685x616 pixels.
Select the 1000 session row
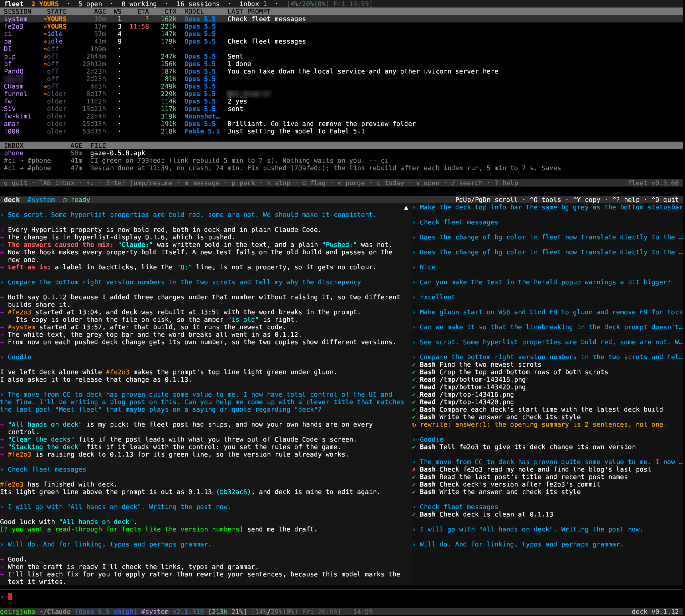tap(341, 131)
